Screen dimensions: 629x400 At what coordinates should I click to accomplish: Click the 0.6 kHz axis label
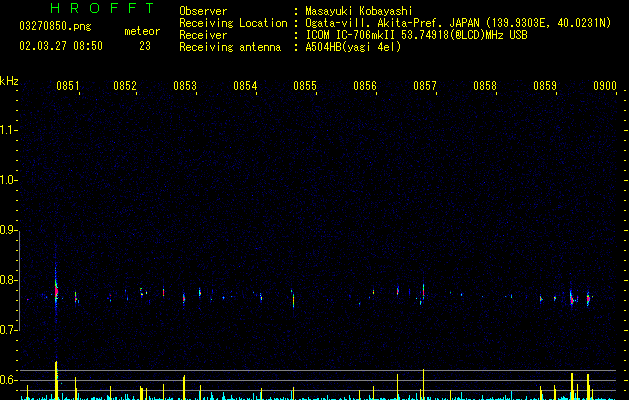tap(8, 380)
